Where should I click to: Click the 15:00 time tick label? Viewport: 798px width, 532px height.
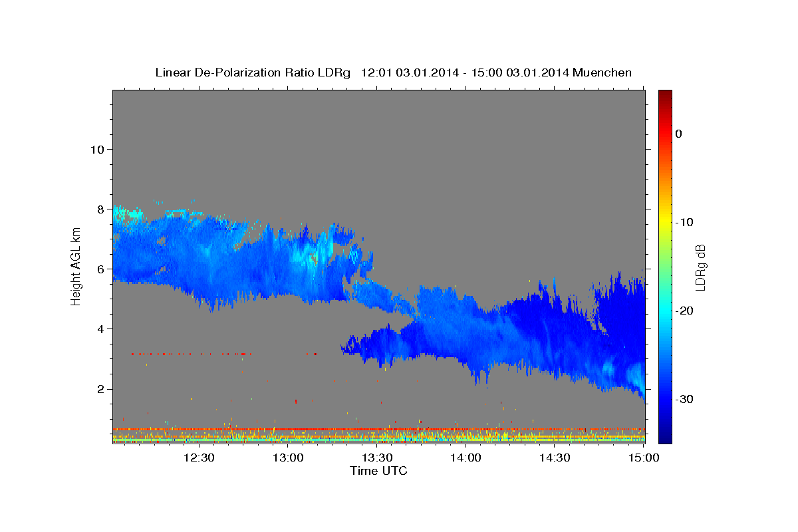pyautogui.click(x=643, y=458)
